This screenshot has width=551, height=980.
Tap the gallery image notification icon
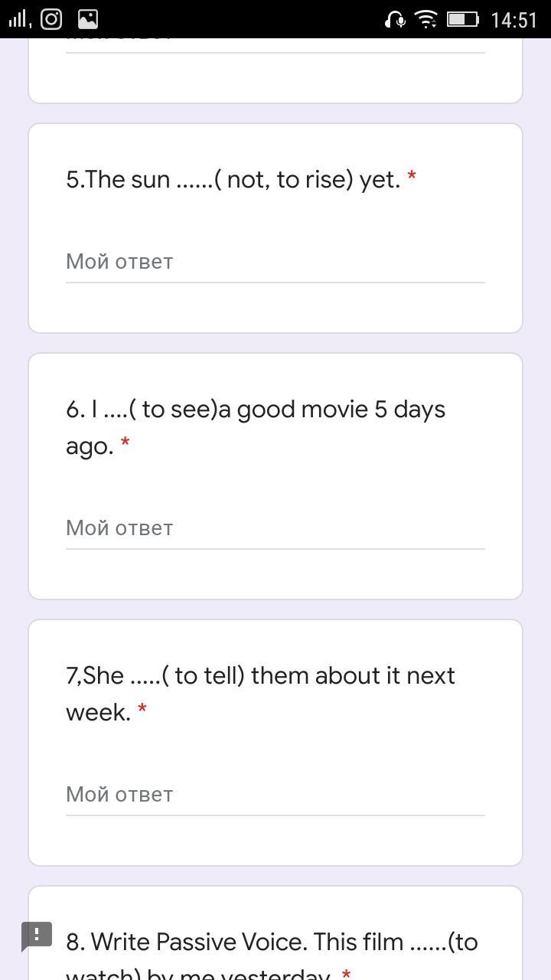coord(88,18)
